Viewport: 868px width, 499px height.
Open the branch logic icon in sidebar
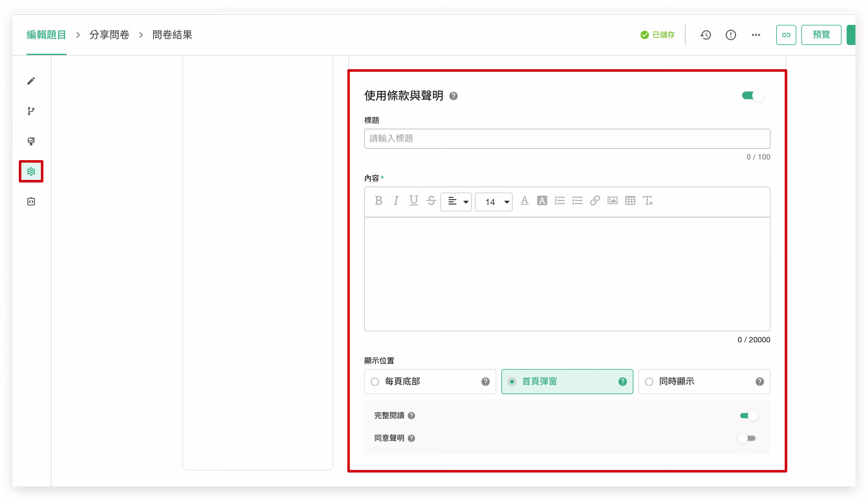31,111
